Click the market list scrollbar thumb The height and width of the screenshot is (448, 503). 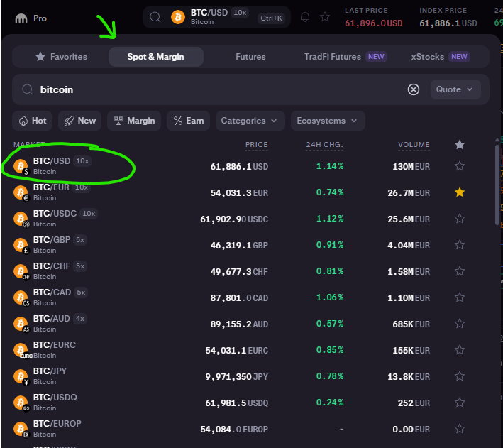coord(497,185)
